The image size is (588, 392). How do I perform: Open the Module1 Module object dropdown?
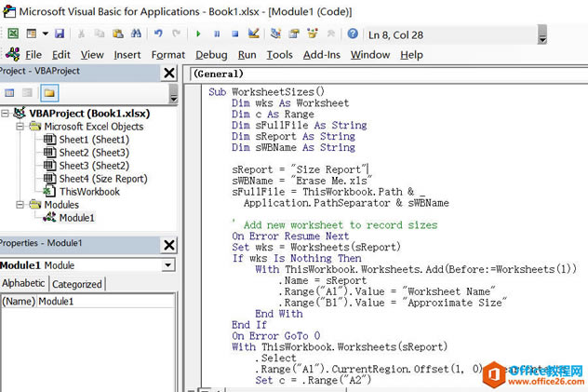[168, 265]
